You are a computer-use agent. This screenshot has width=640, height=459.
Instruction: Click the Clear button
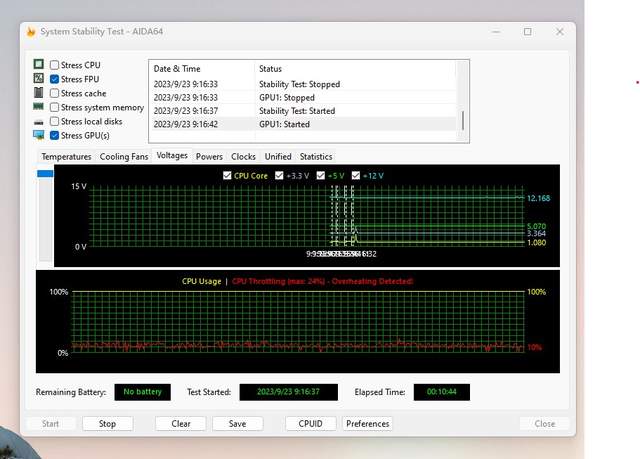[x=181, y=424]
